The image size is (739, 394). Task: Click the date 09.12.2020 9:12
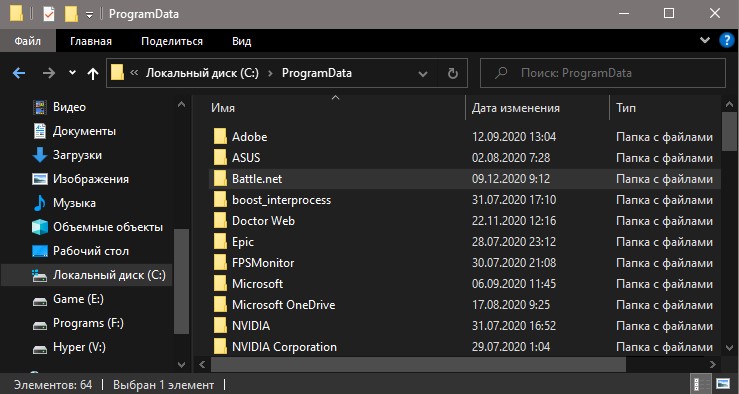click(511, 179)
